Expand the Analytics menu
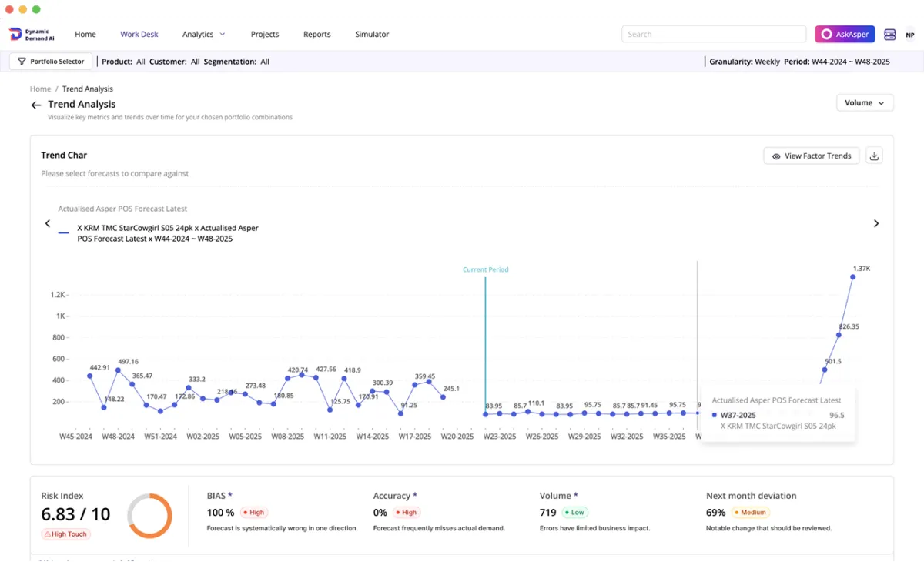This screenshot has width=924, height=562. coord(204,34)
